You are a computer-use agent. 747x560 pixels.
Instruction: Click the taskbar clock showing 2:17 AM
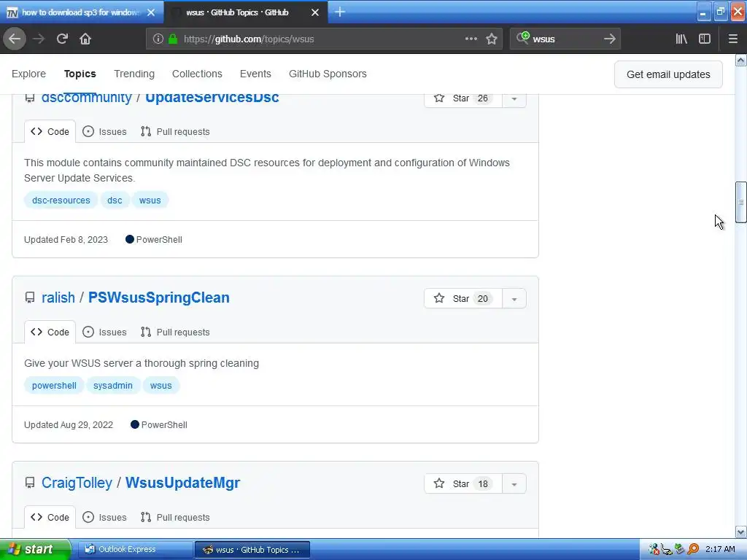pos(720,550)
